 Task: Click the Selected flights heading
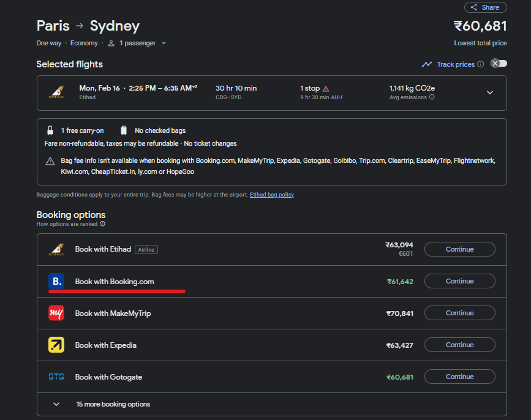click(x=69, y=64)
